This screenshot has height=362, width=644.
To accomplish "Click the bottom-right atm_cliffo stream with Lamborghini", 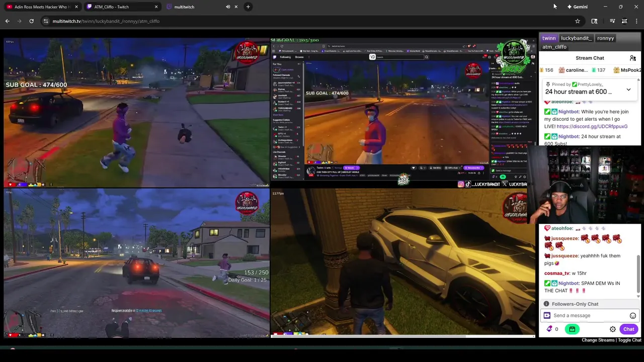I will [x=403, y=263].
